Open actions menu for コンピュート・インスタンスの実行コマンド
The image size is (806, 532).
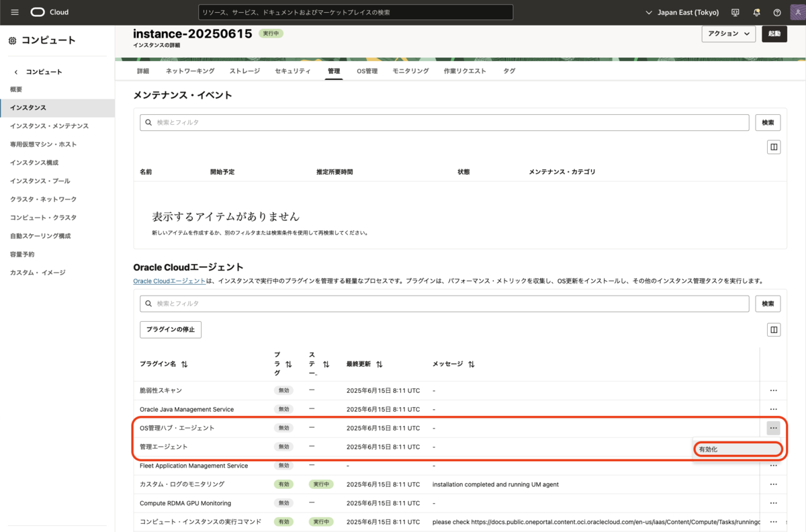point(774,522)
